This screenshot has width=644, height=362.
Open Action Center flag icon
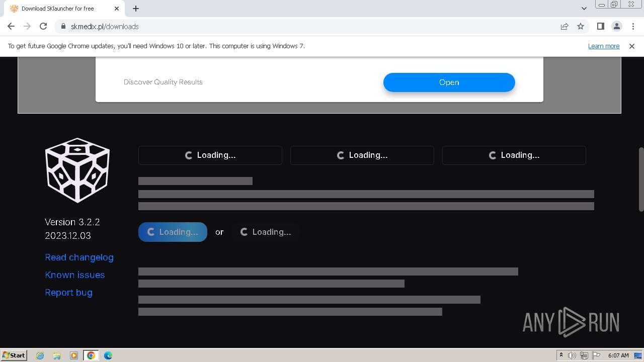coord(596,355)
